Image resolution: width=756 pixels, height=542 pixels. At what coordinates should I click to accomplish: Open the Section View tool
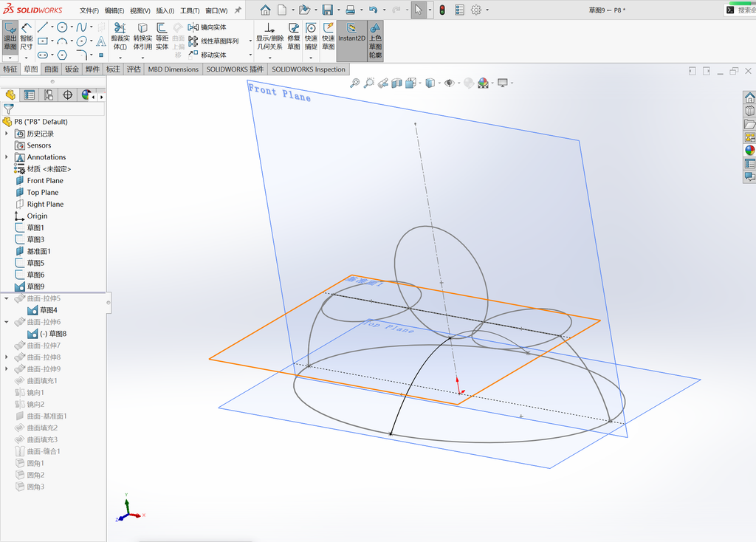(396, 83)
